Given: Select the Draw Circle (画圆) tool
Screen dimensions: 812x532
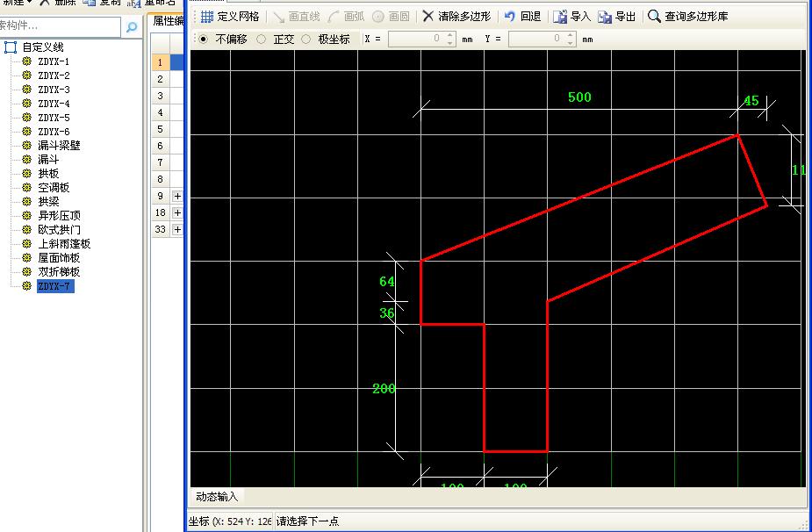Looking at the screenshot, I should (x=391, y=17).
